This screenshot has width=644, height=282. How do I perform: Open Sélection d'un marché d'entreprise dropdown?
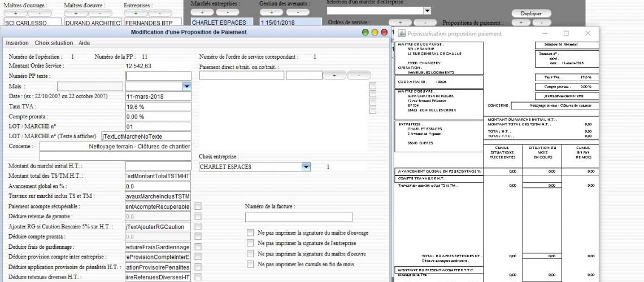[x=427, y=10]
